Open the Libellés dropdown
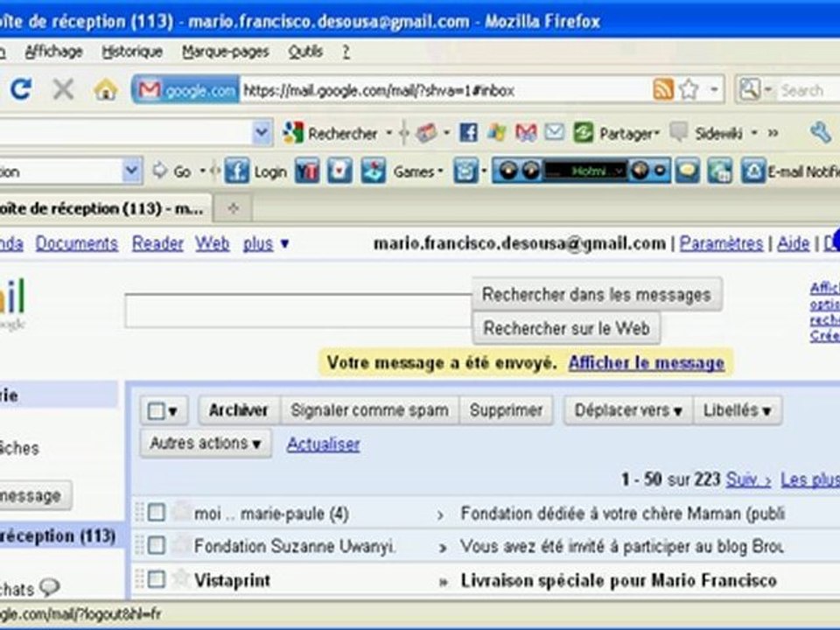 tap(737, 410)
